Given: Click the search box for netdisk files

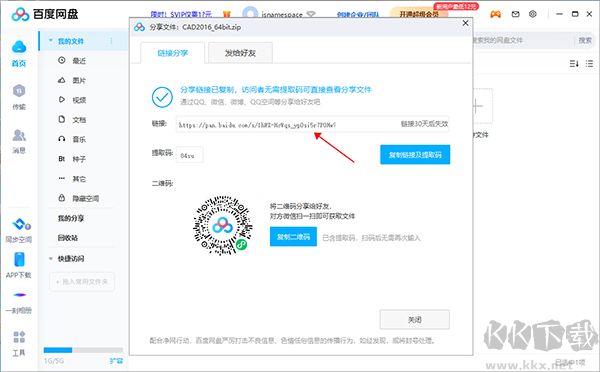Looking at the screenshot, I should [524, 40].
